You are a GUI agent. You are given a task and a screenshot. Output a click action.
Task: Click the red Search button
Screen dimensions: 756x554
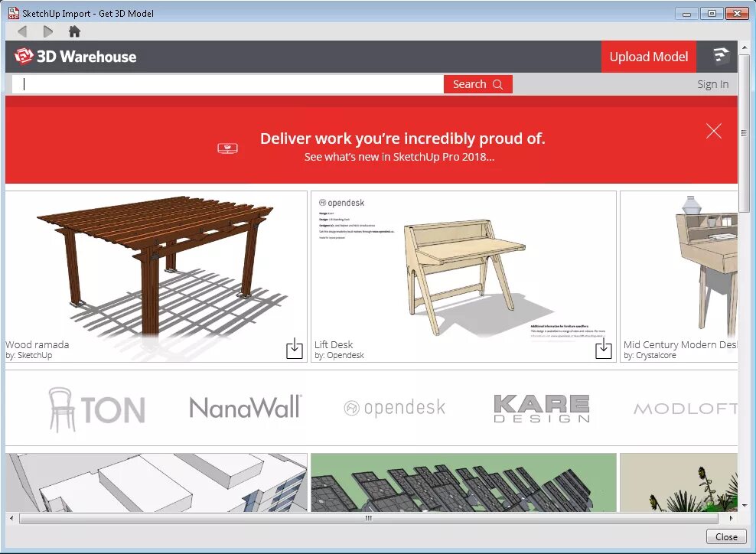click(477, 84)
